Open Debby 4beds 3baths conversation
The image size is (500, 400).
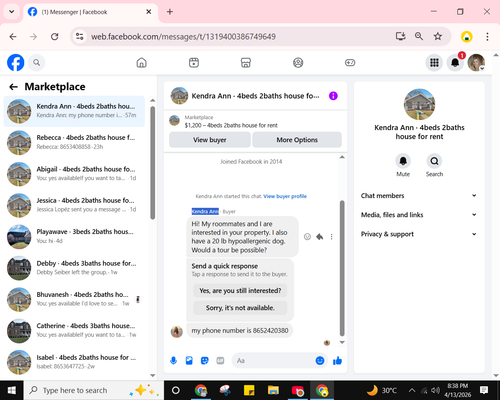74,268
